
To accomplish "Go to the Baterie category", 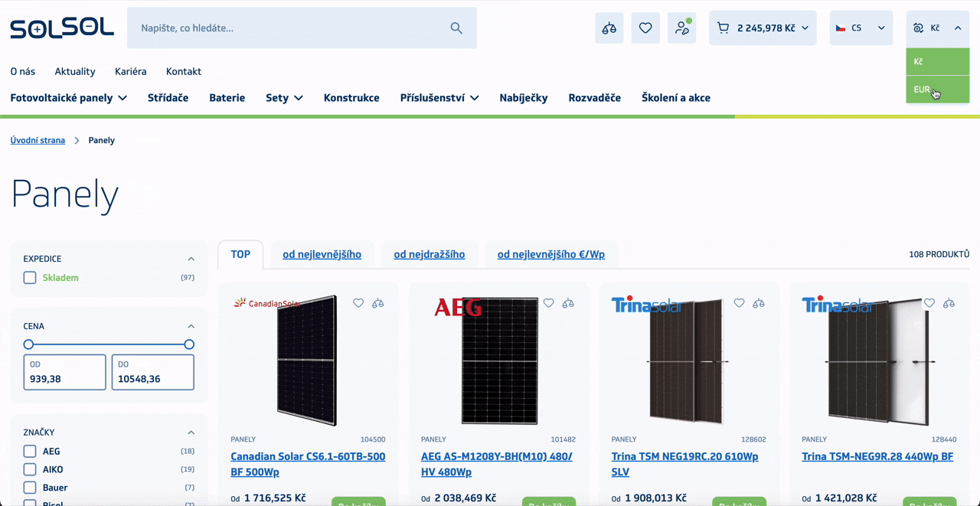I will point(227,98).
